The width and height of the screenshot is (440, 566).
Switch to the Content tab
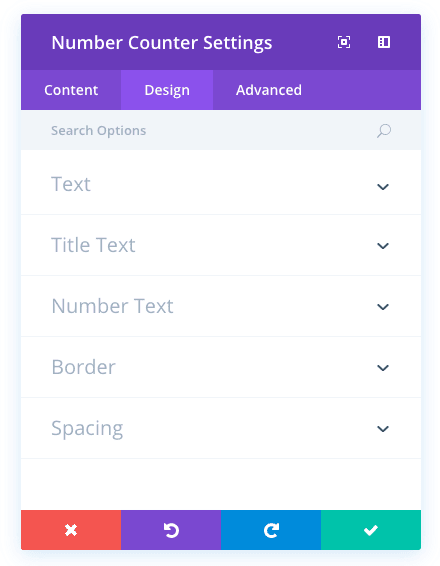(x=71, y=90)
